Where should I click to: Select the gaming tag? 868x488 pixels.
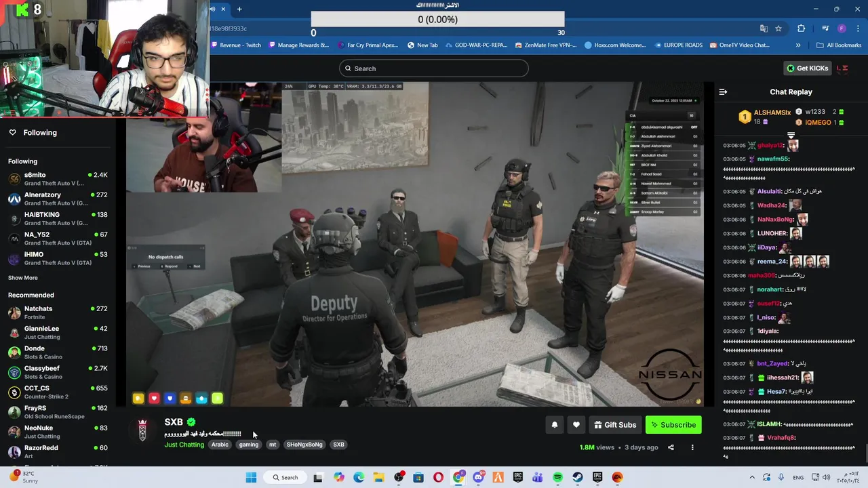[249, 445]
